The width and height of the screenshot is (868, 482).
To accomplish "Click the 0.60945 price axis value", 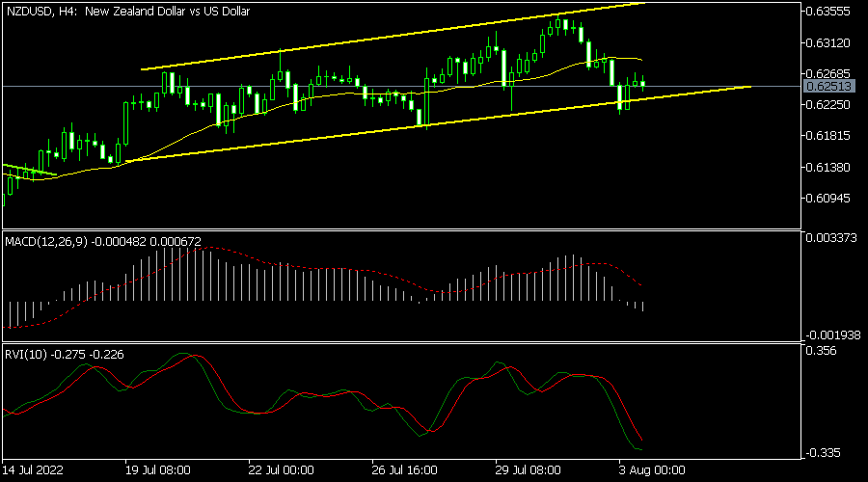I will (828, 199).
